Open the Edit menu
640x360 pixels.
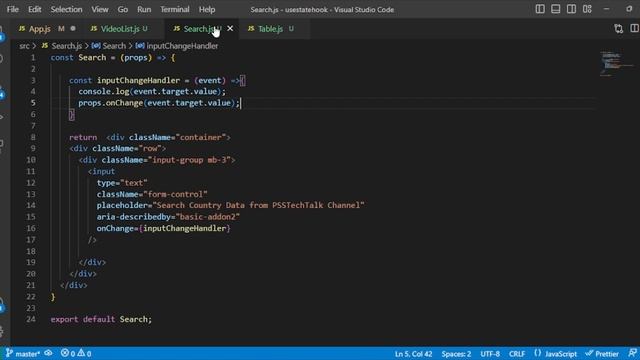pos(35,9)
